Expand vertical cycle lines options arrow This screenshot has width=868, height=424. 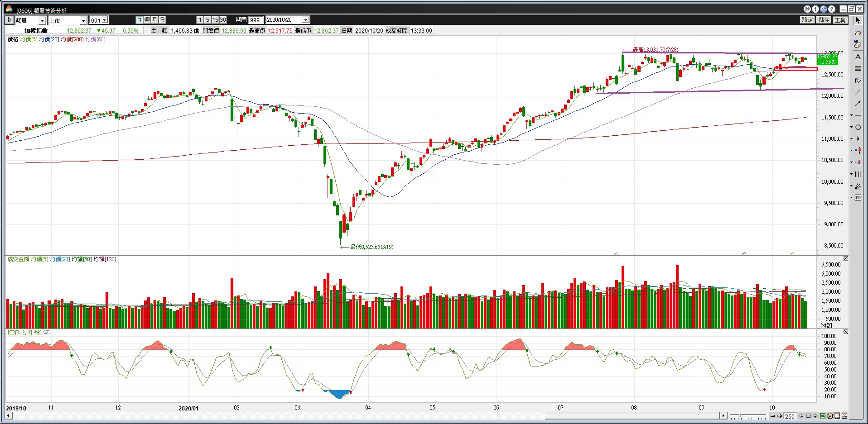(852, 174)
